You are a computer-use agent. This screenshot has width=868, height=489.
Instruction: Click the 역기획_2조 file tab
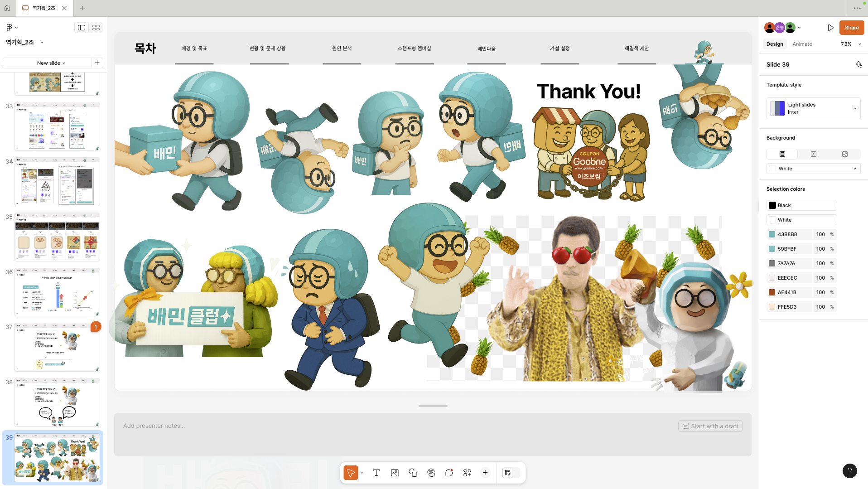pos(44,8)
